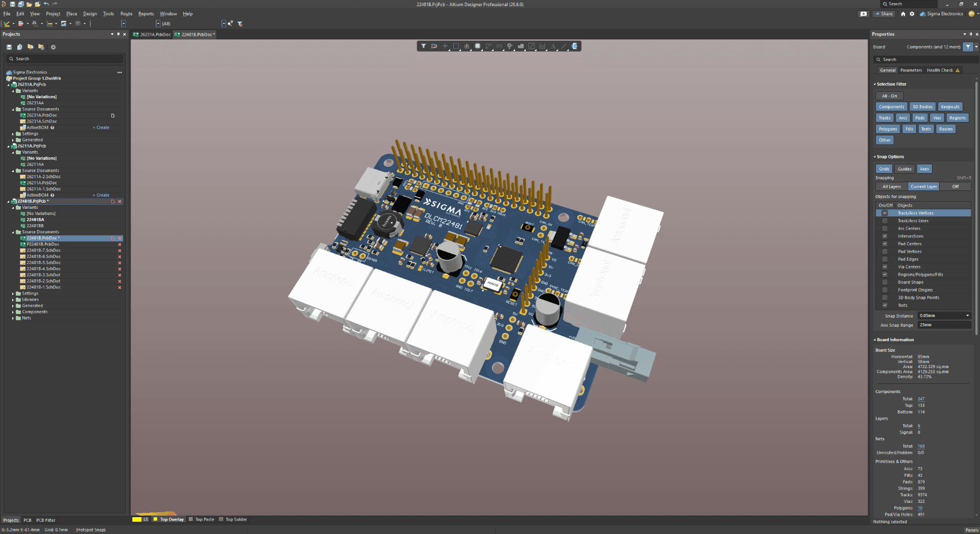Click the grid icon in the main toolbar

tap(78, 23)
